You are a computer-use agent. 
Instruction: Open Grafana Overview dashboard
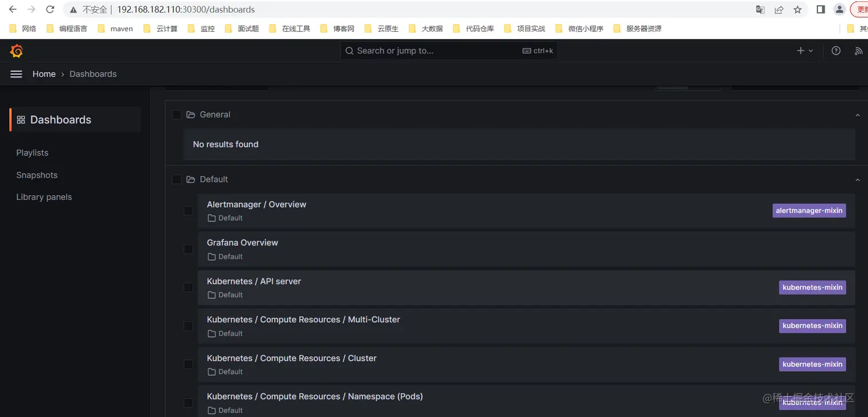tap(242, 243)
